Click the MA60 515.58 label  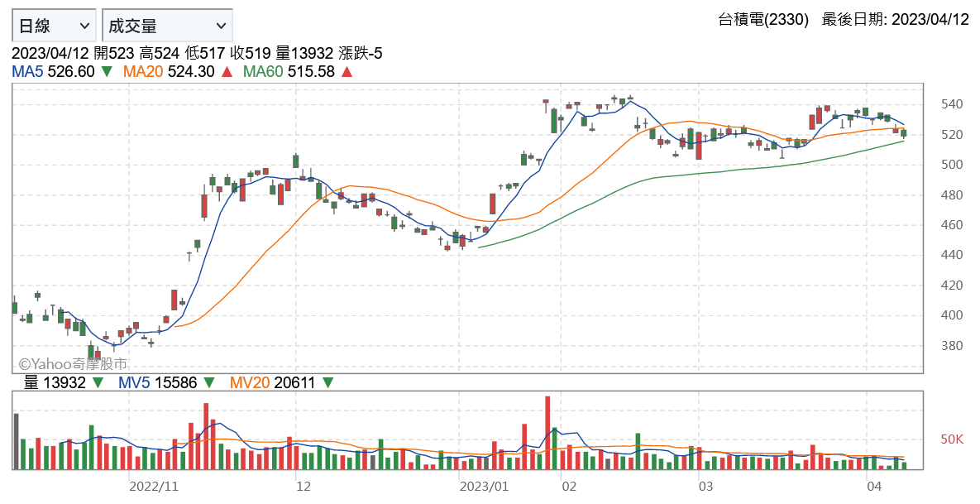click(289, 72)
